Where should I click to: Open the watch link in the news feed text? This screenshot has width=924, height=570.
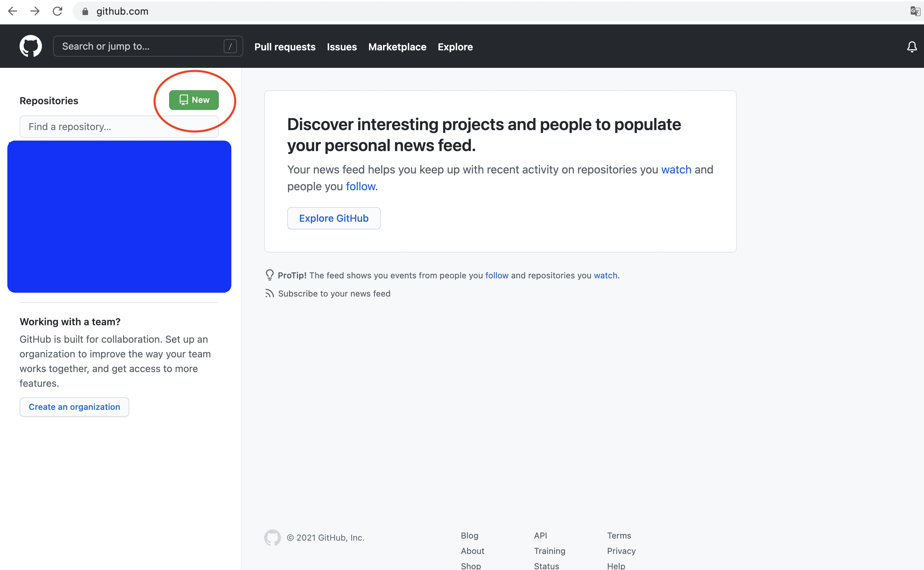tap(676, 170)
